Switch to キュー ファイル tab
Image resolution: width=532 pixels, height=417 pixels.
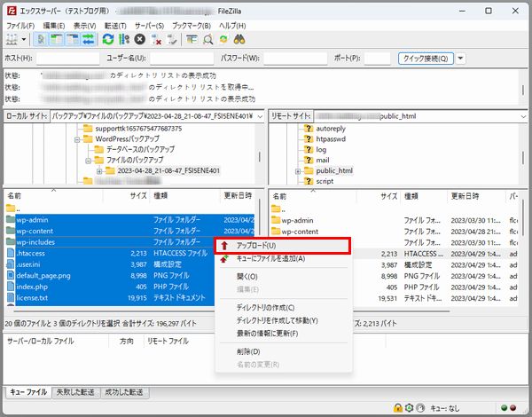click(28, 392)
